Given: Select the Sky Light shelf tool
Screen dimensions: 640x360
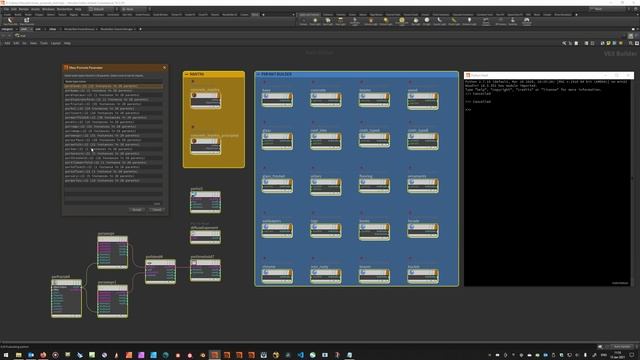Looking at the screenshot, I should pyautogui.click(x=416, y=21).
